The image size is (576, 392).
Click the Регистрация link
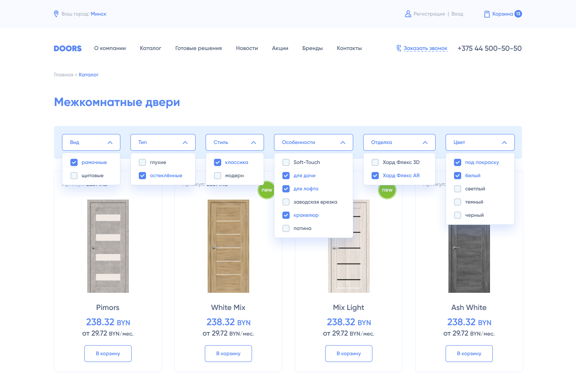click(429, 14)
